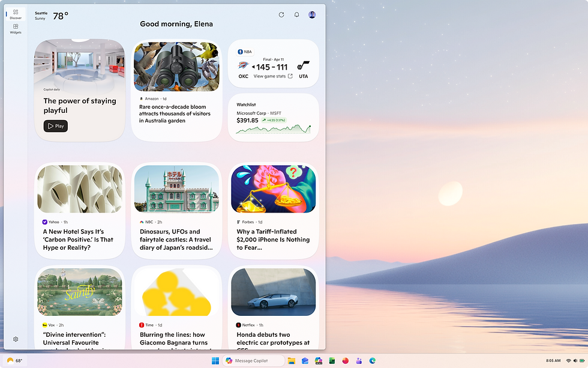588x368 pixels.
Task: Switch to the Widgets tab
Action: pos(16,28)
